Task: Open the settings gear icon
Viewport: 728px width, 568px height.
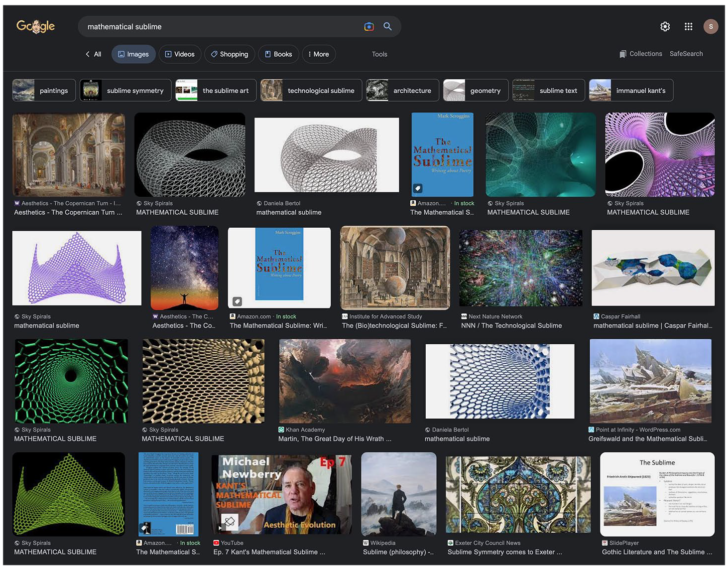Action: click(x=665, y=26)
